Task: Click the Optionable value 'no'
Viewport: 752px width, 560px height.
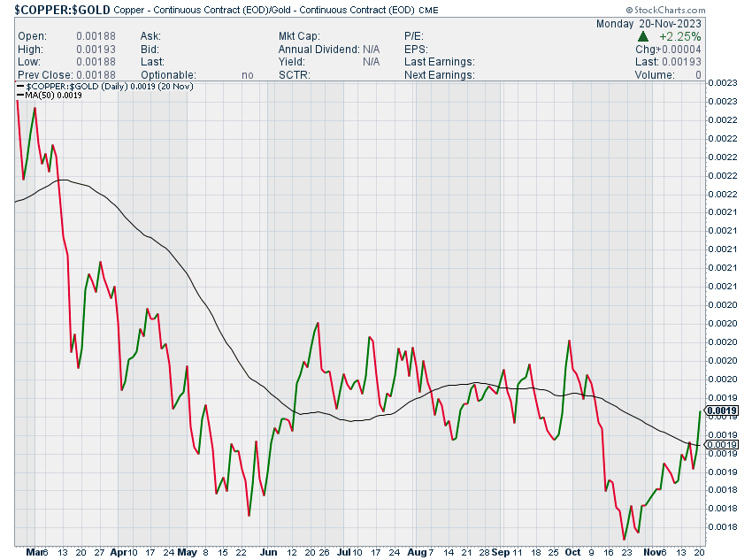Action: click(x=248, y=75)
